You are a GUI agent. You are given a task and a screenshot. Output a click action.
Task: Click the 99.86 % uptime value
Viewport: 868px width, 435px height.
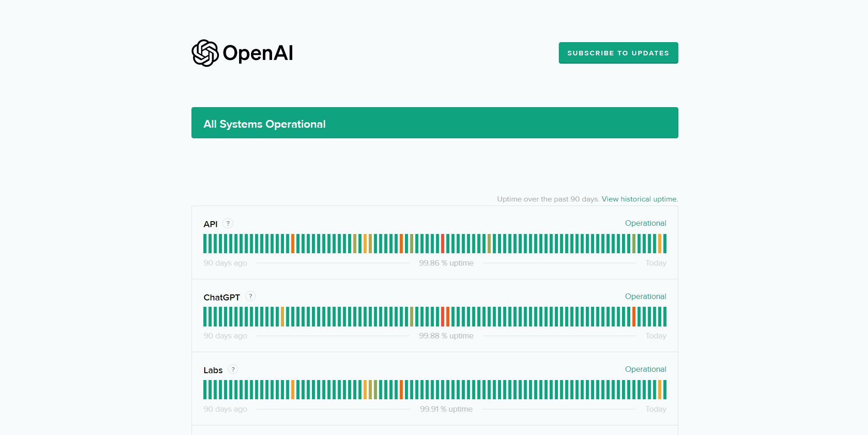(x=446, y=263)
